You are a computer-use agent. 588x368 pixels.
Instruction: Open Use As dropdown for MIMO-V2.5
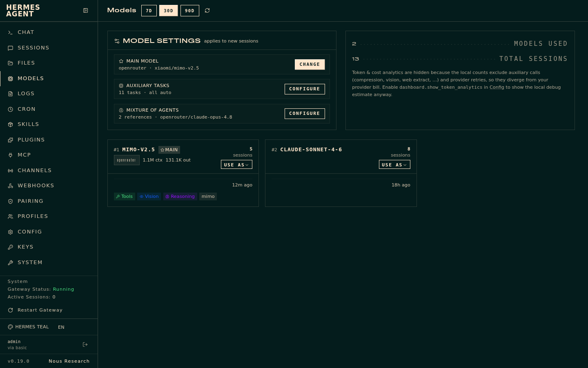[x=236, y=165]
